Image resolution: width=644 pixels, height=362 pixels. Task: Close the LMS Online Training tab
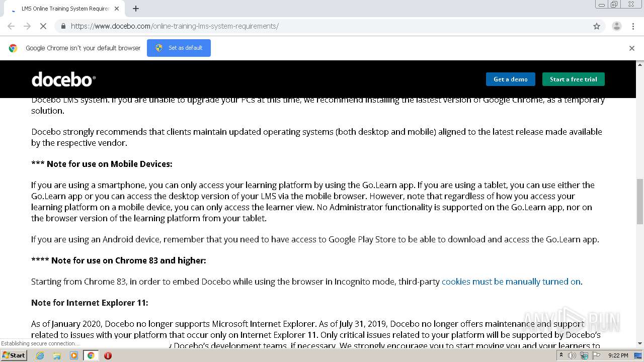117,9
